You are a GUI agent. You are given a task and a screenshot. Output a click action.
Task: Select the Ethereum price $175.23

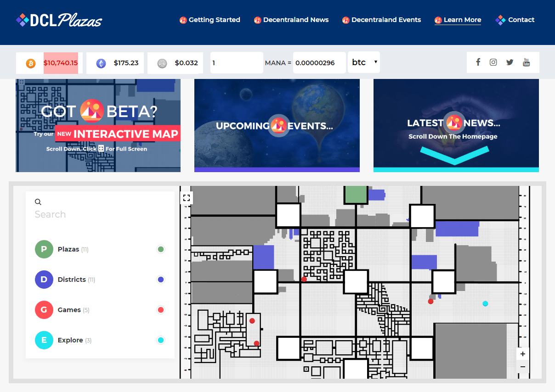coord(126,63)
